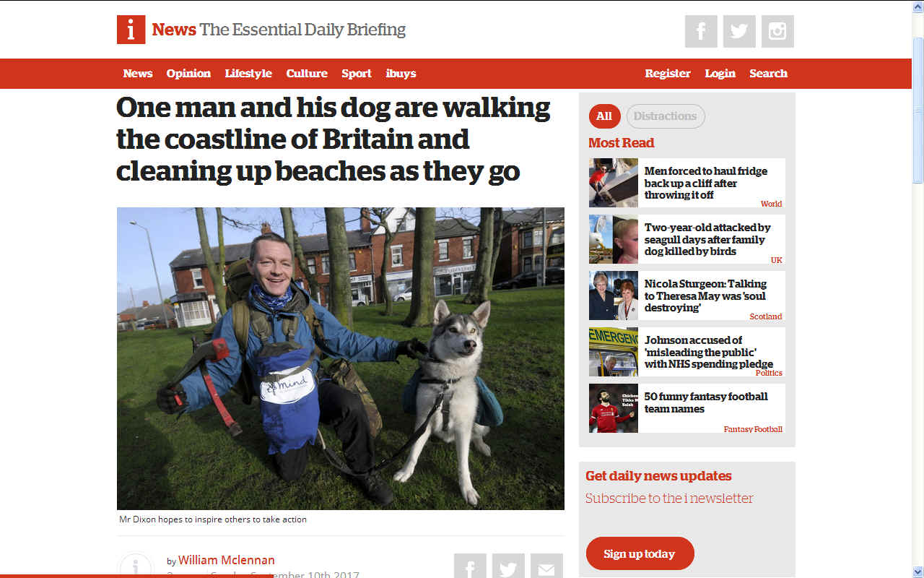924x578 pixels.
Task: Open the Sport section
Action: pos(357,74)
